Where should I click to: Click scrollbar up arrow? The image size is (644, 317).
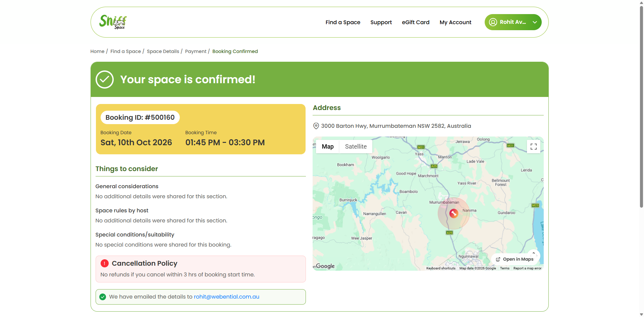point(641,2)
